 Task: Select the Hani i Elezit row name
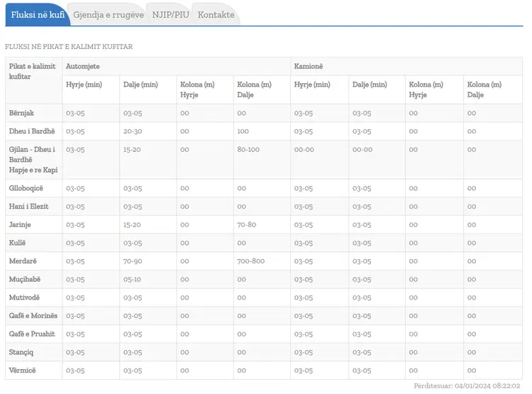pyautogui.click(x=29, y=206)
